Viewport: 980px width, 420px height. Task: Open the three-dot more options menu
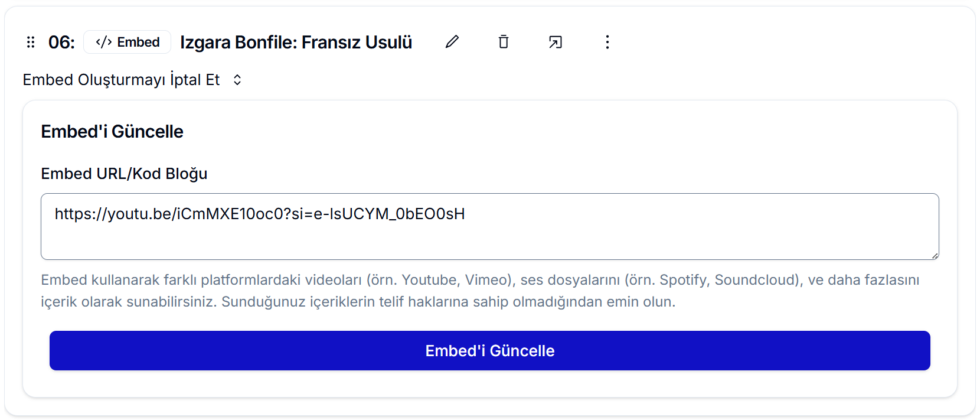tap(607, 42)
